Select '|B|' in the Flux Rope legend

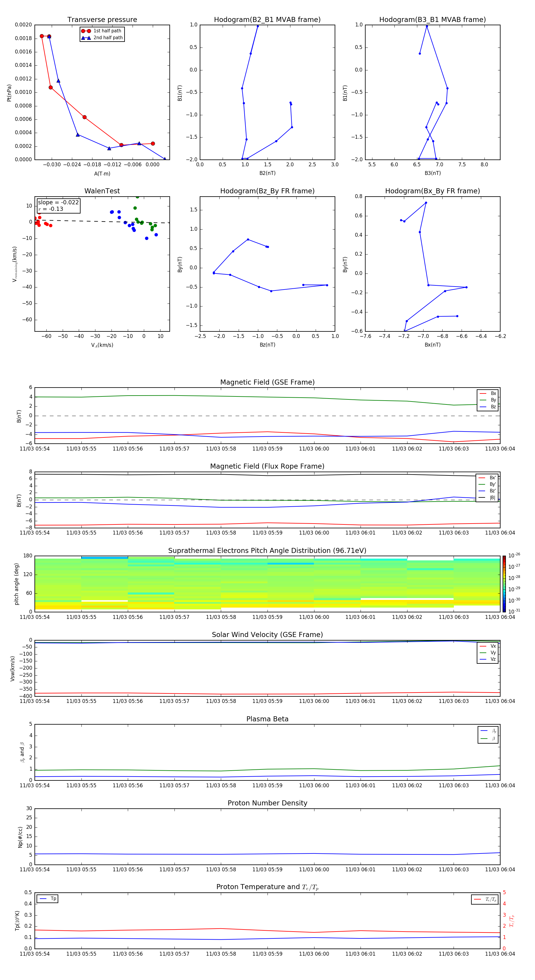coord(487,498)
